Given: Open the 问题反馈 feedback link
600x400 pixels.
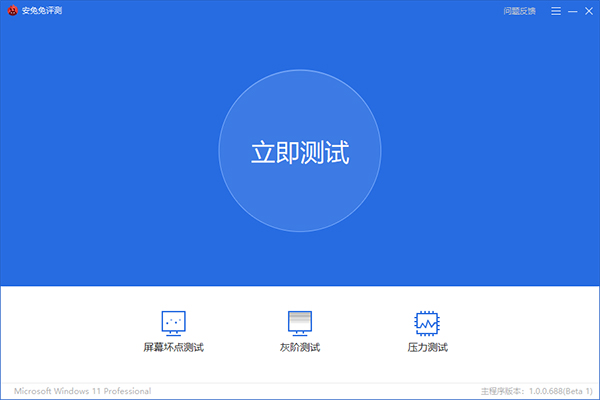Looking at the screenshot, I should point(519,11).
